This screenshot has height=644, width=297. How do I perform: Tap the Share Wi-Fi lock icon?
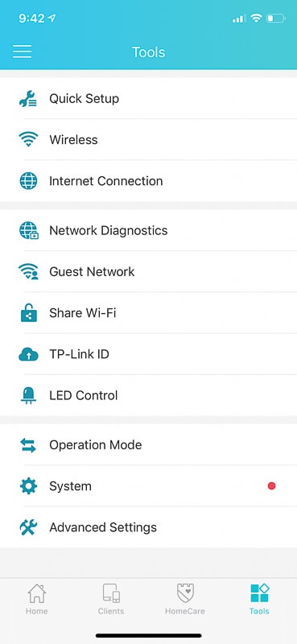[28, 313]
